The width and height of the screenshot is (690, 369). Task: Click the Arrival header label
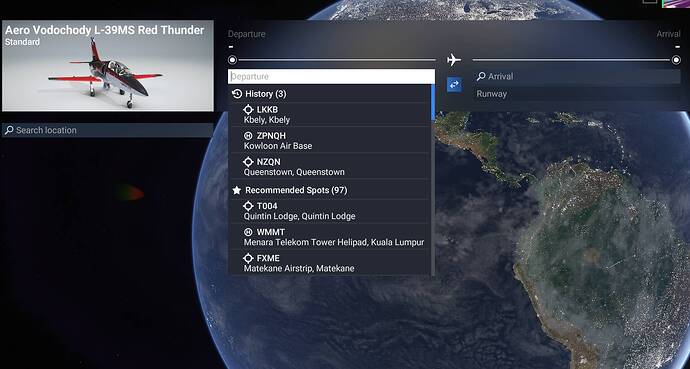point(668,34)
